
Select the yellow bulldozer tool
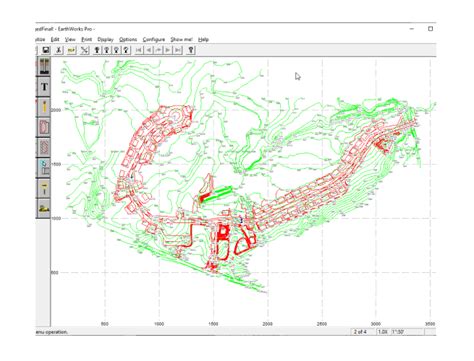44,208
